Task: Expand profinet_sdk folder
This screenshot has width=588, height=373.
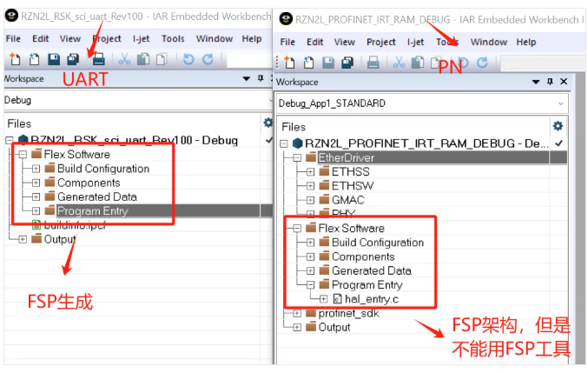Action: 297,313
